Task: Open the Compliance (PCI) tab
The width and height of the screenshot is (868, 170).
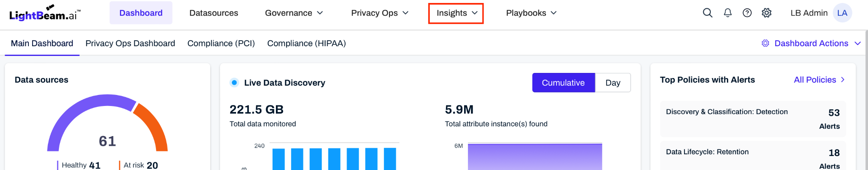Action: (221, 43)
